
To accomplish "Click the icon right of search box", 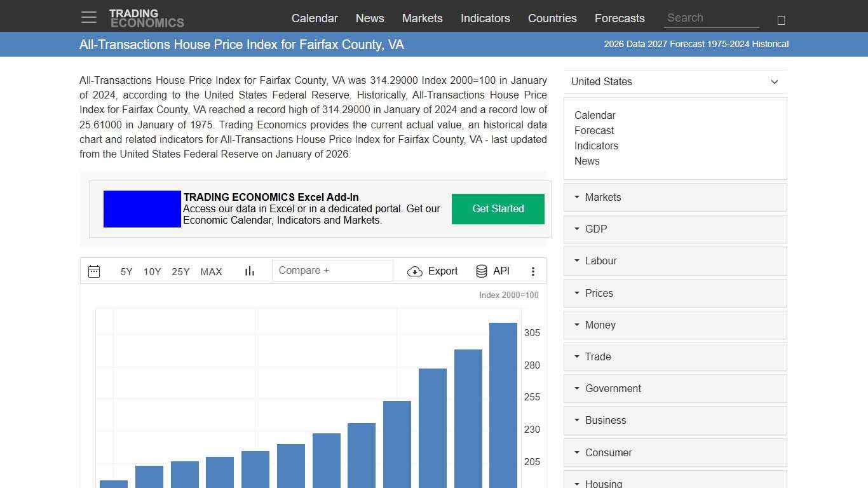I will [x=781, y=20].
